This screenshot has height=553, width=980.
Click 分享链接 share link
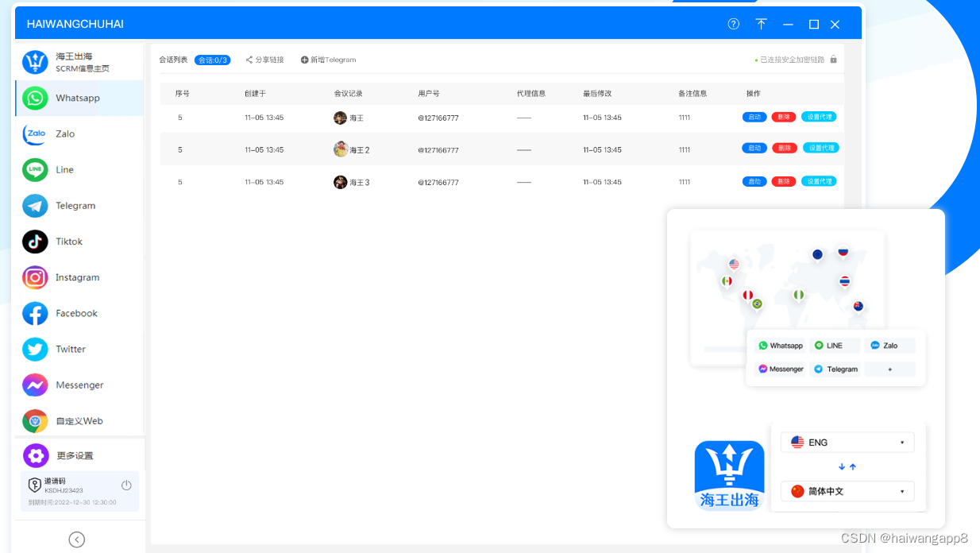[264, 60]
